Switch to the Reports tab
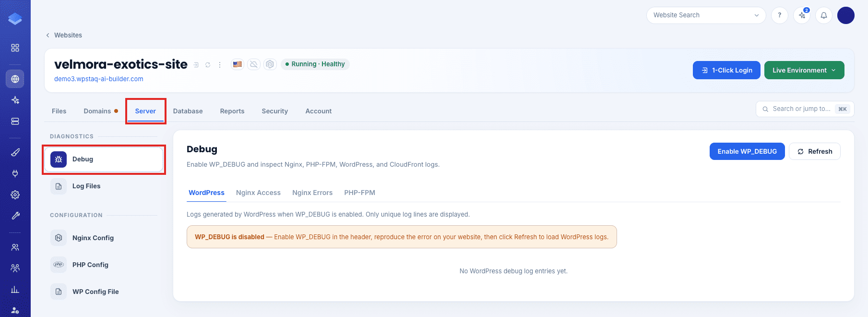The width and height of the screenshot is (868, 317). pyautogui.click(x=232, y=111)
